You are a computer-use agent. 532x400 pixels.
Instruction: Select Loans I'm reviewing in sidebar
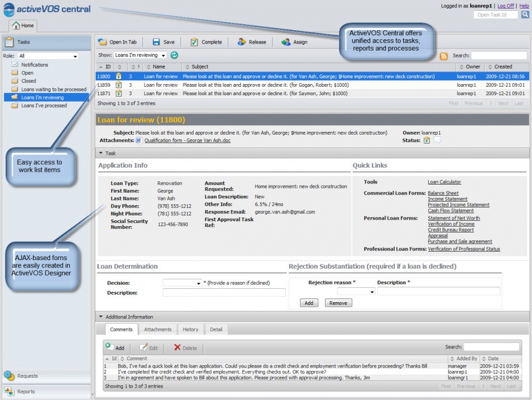coord(46,97)
